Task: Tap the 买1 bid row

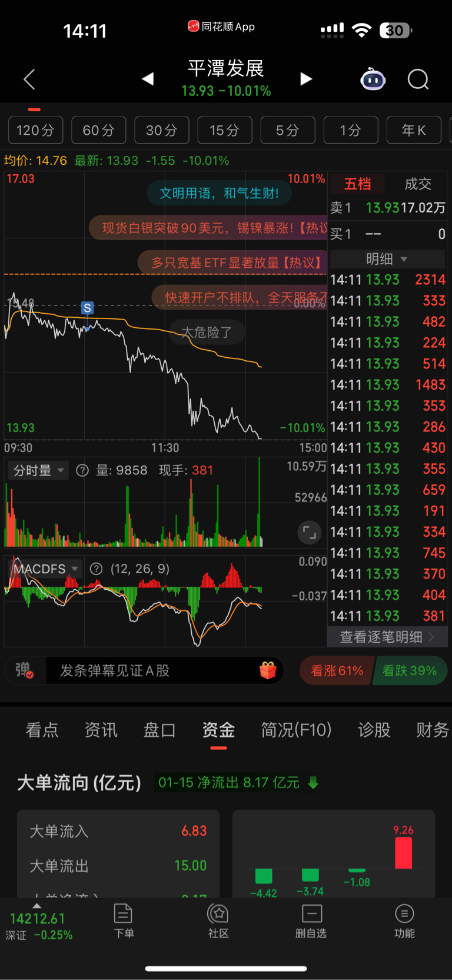Action: (x=387, y=234)
